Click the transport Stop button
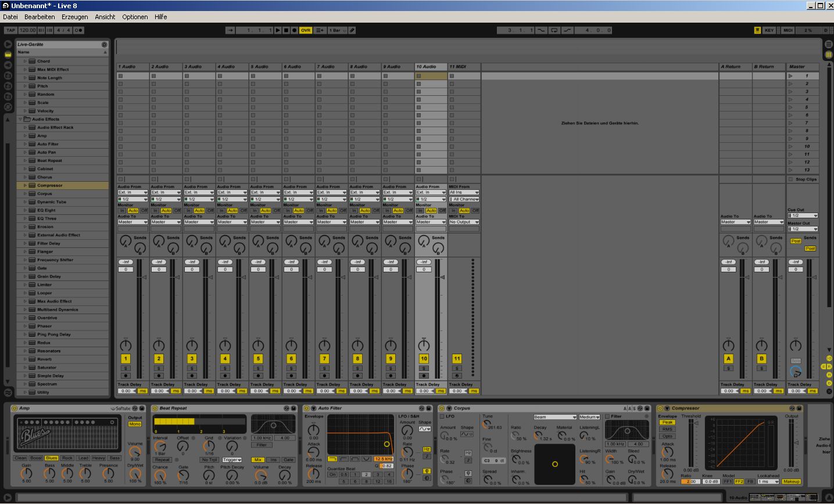Screen dimensions: 834x504 [x=286, y=30]
